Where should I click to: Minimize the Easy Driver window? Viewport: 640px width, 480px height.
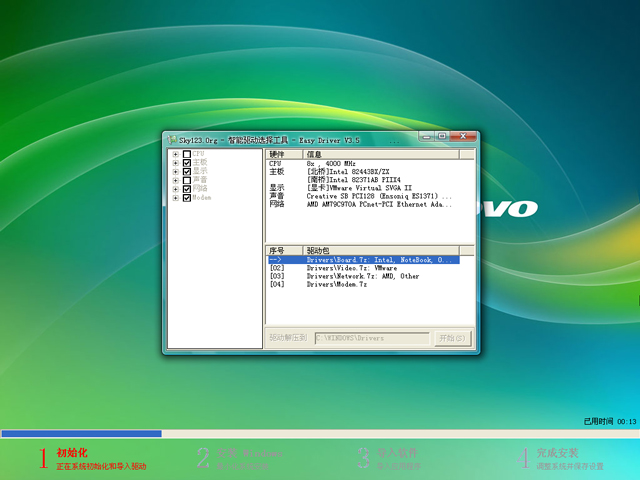427,137
